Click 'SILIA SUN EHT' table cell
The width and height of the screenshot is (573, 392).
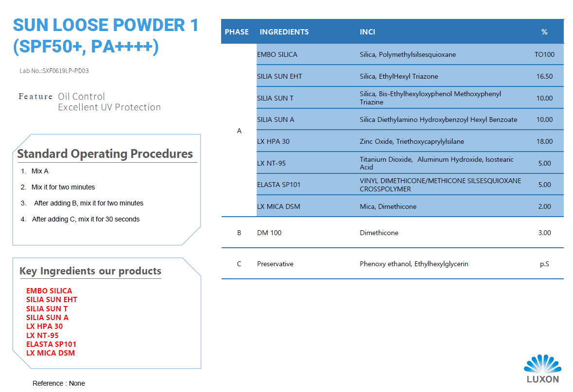[279, 76]
